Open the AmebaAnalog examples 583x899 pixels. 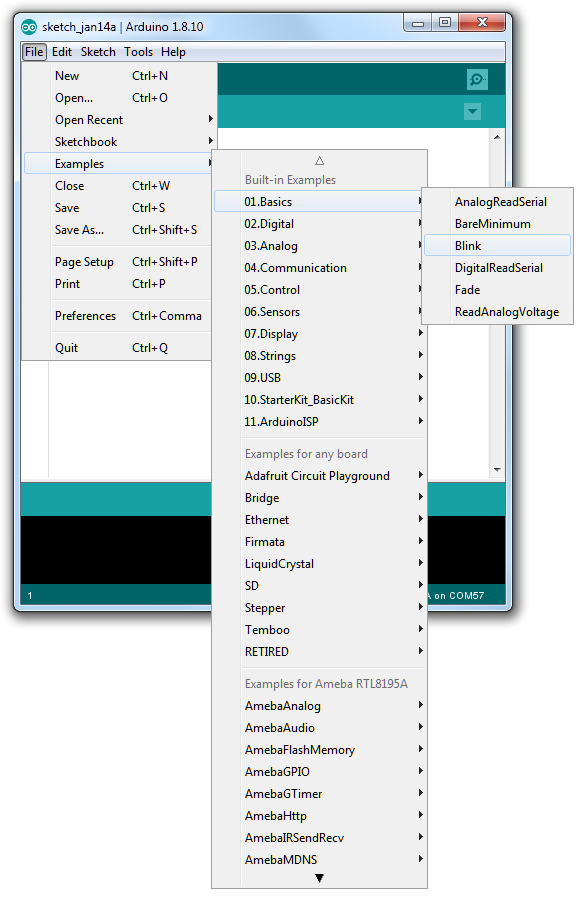319,705
